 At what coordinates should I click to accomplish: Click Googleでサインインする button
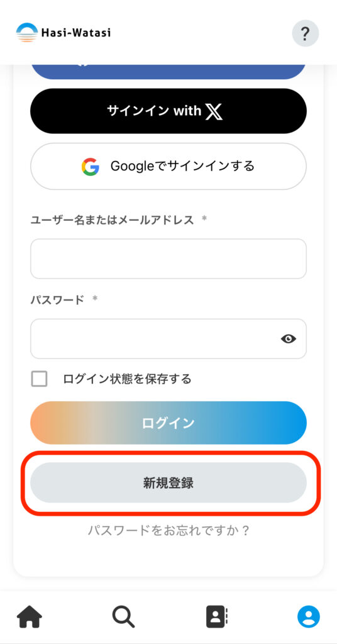click(x=168, y=166)
